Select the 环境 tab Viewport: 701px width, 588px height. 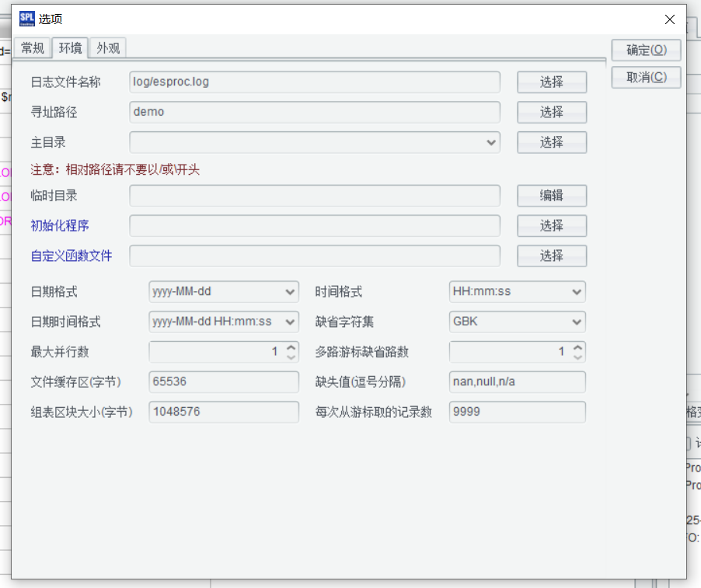click(x=70, y=48)
